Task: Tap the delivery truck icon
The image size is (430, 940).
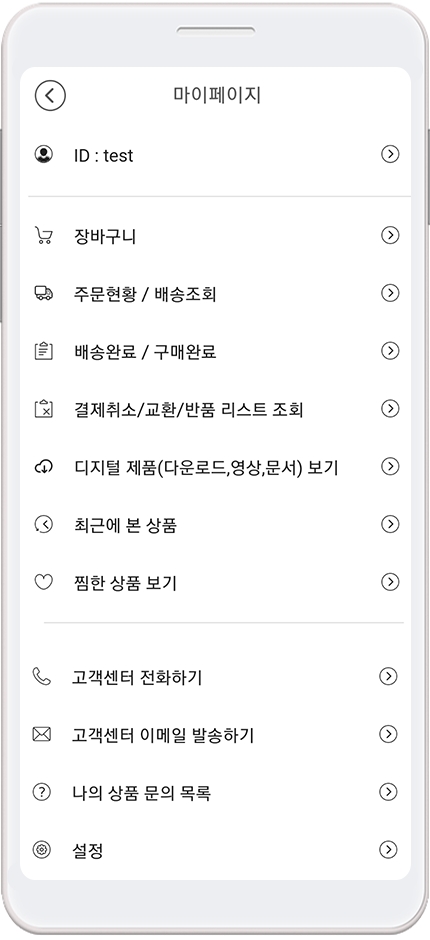Action: tap(43, 293)
